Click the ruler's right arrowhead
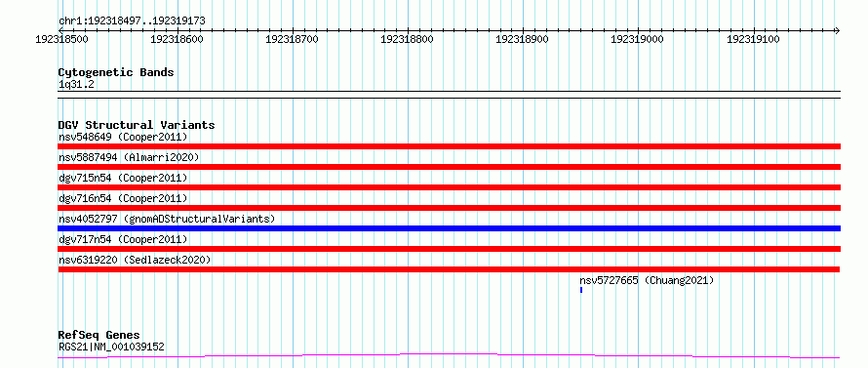This screenshot has height=368, width=868. tap(837, 30)
